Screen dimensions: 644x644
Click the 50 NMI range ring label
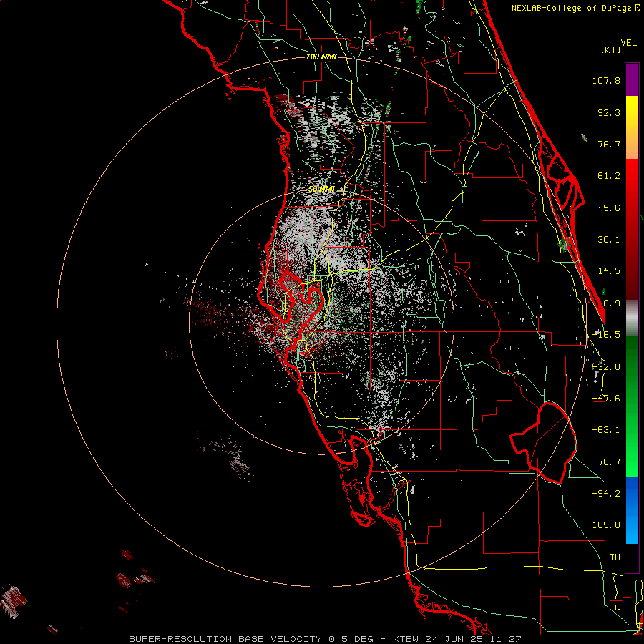coord(321,190)
